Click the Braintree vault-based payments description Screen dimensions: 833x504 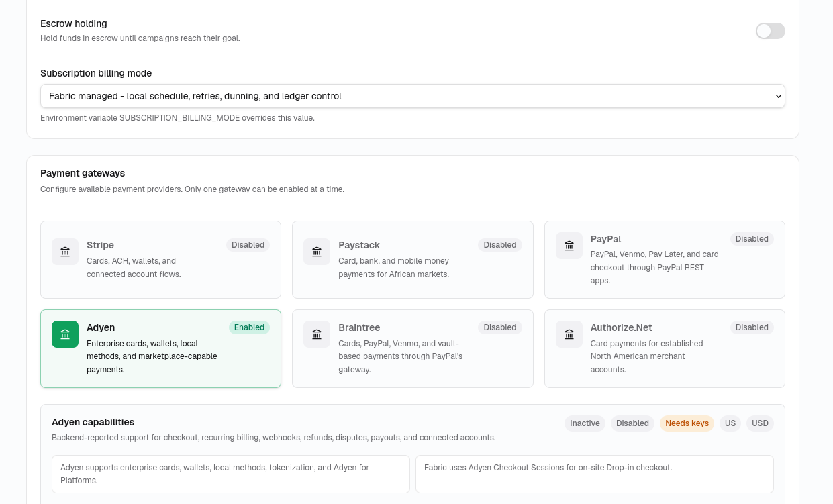coord(401,356)
